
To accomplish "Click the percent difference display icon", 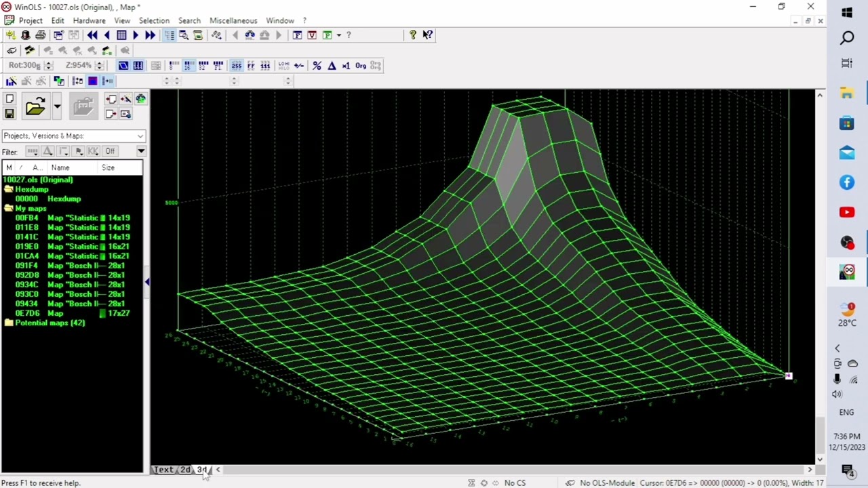I will (317, 66).
